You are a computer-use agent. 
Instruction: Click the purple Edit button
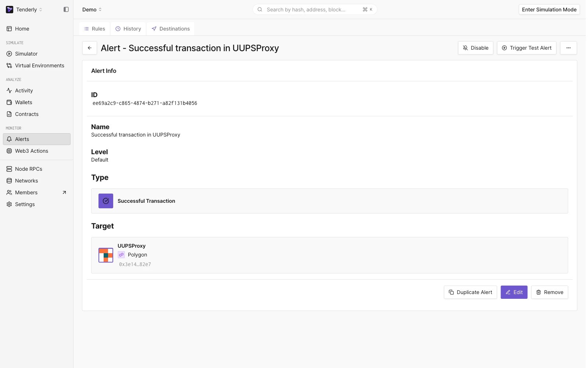tap(514, 292)
